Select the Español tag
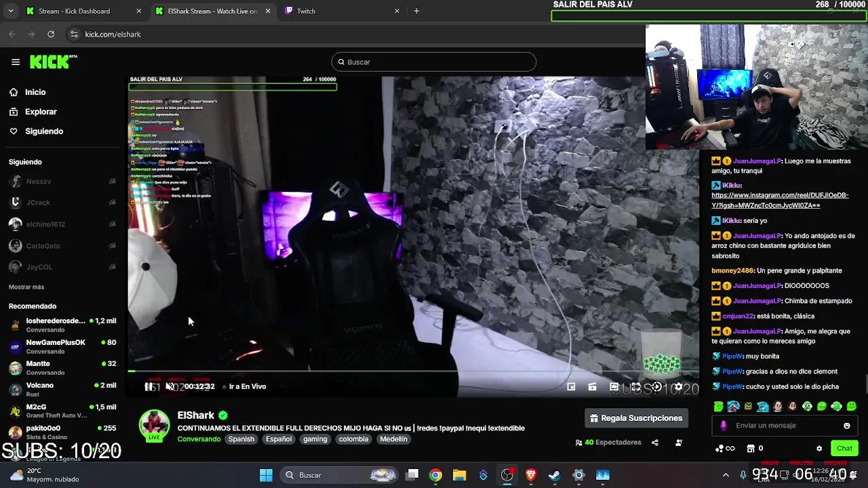 pyautogui.click(x=279, y=439)
